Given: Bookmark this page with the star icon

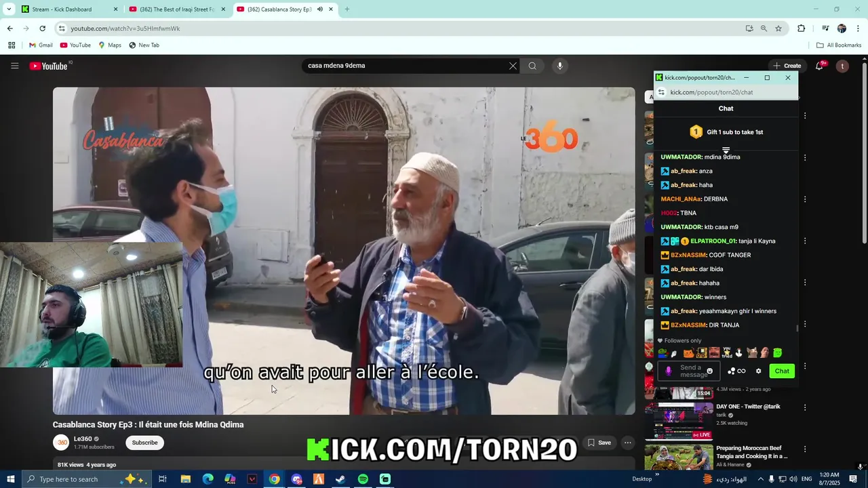Looking at the screenshot, I should pyautogui.click(x=778, y=28).
